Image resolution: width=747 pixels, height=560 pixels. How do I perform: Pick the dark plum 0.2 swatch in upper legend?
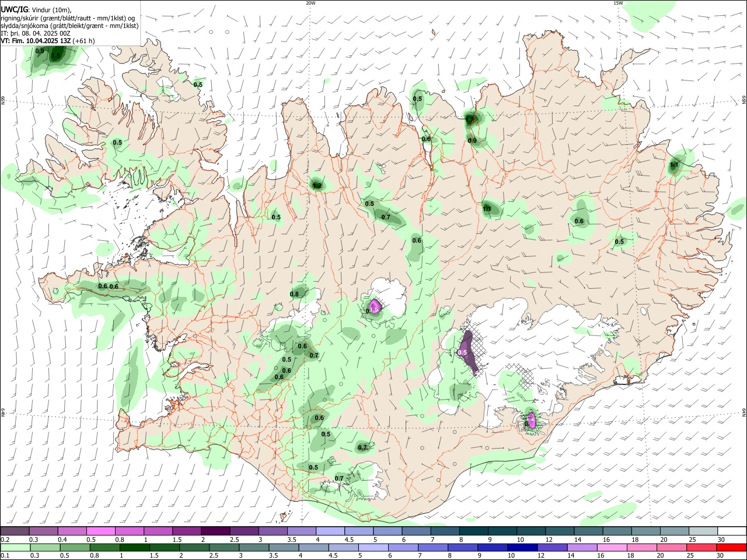(15, 531)
